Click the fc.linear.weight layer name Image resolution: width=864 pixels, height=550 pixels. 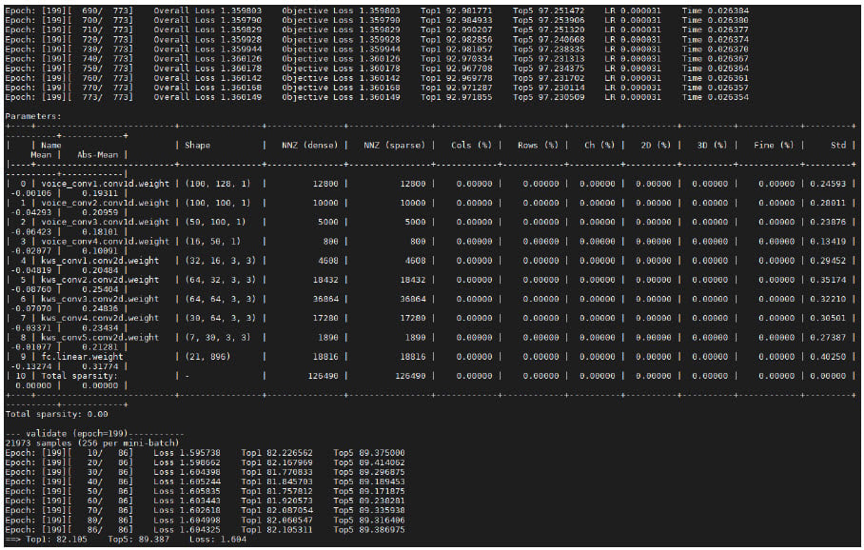tap(83, 356)
